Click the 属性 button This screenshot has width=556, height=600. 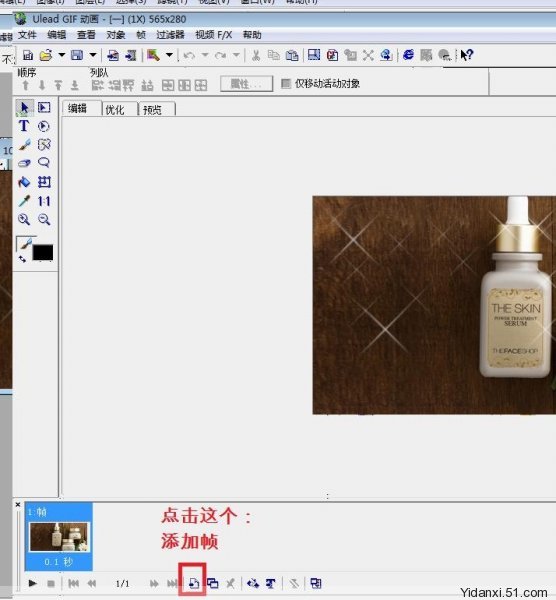point(247,84)
